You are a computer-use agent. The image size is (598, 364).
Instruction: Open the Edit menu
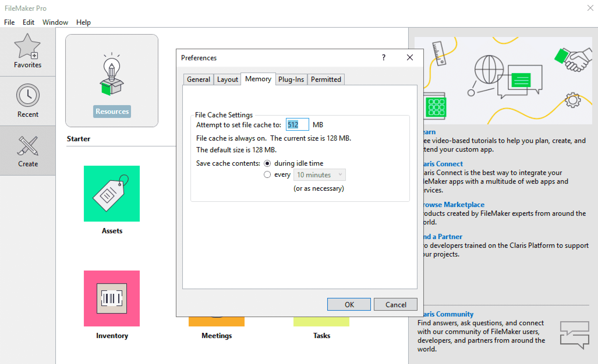tap(28, 22)
